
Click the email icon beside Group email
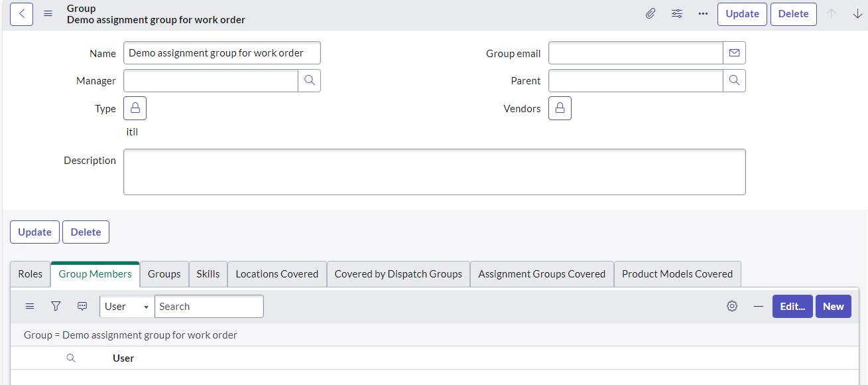pos(734,52)
